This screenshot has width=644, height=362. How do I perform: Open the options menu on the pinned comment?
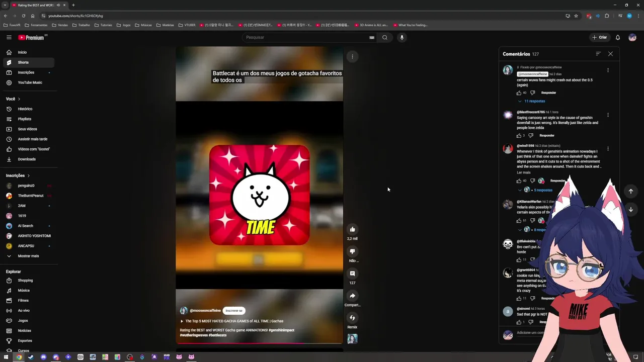[608, 70]
